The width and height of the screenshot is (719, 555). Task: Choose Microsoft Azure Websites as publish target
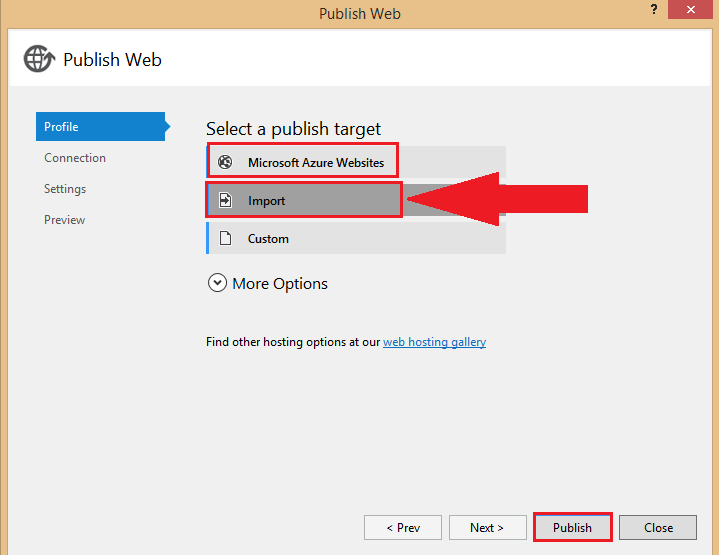click(x=316, y=162)
